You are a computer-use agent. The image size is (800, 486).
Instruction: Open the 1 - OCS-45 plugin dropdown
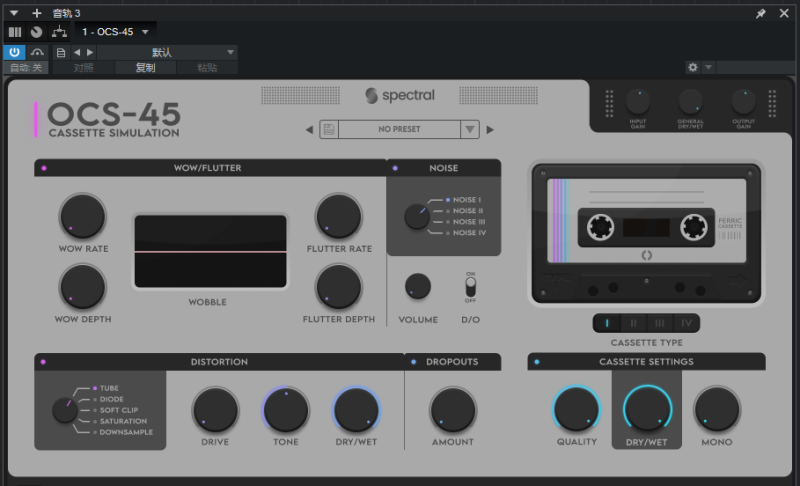point(115,32)
